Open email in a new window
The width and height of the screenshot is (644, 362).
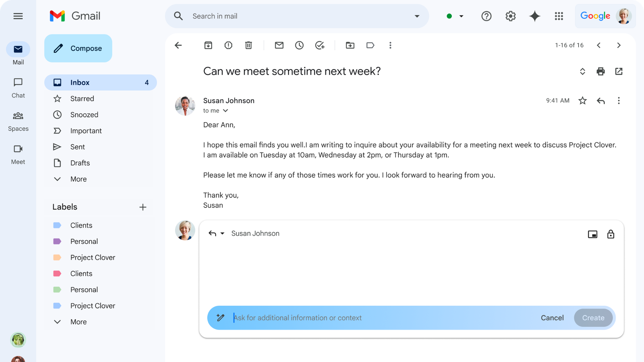[x=619, y=71]
